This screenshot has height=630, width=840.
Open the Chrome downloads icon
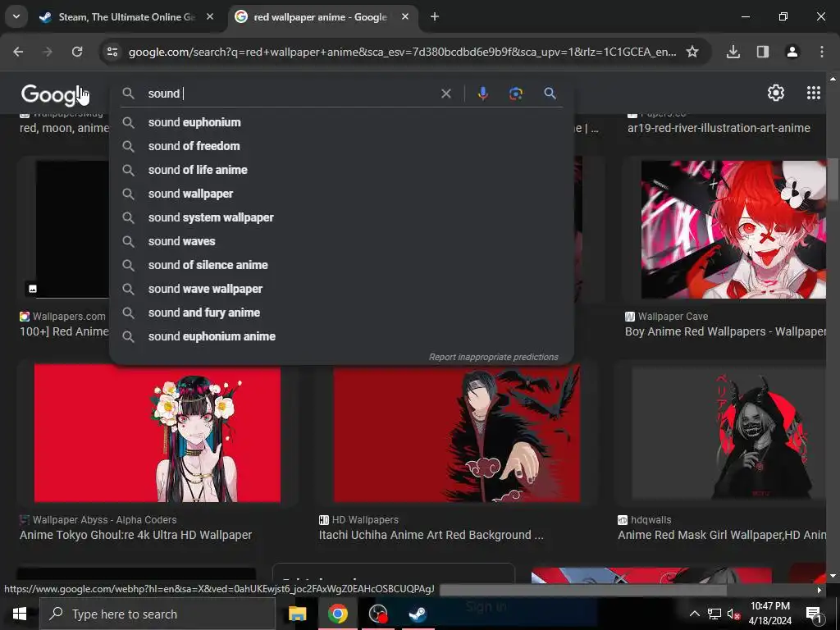pos(733,52)
